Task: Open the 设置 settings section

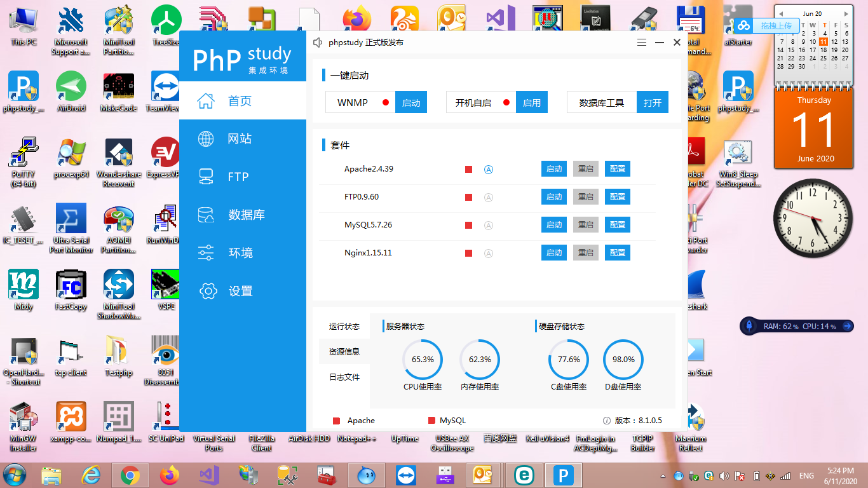Action: [x=243, y=291]
